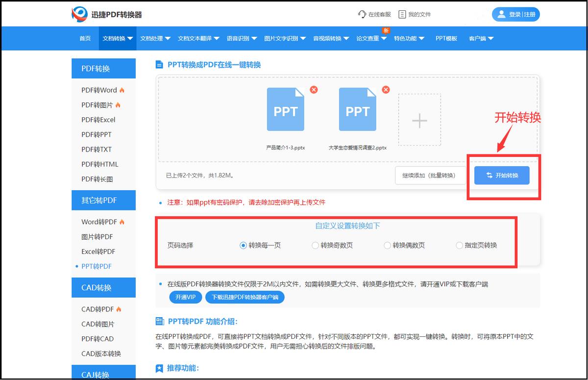Select the PPT file icon for 大学生态爱情况调查2.pptx
The width and height of the screenshot is (588, 380).
[358, 109]
